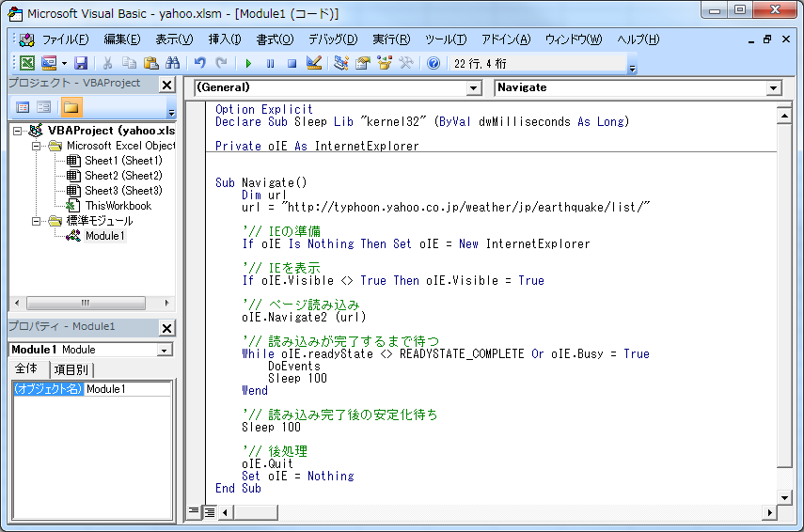Open Properties Window toolbar icon
This screenshot has width=804, height=532.
[x=363, y=63]
